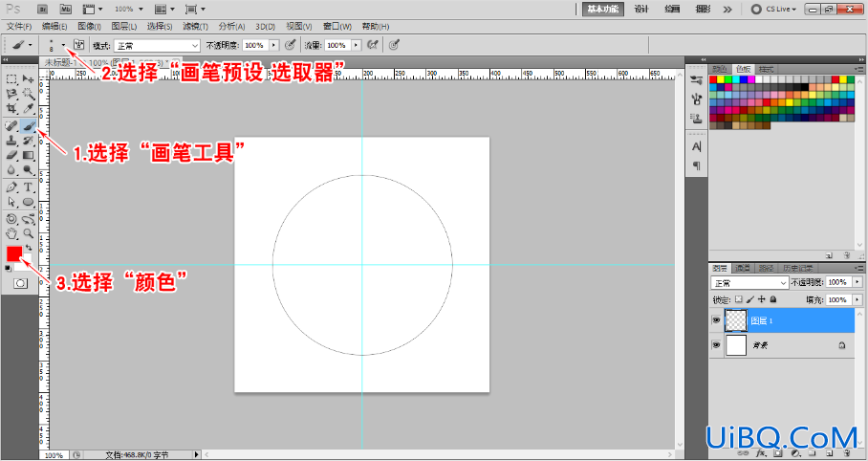
Task: Open the layer blend mode 正常 dropdown
Action: pyautogui.click(x=750, y=282)
